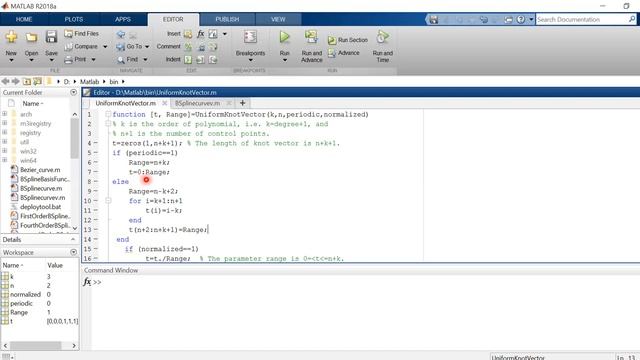The image size is (640, 360).
Task: Click Run and Time icon
Action: [x=382, y=37]
